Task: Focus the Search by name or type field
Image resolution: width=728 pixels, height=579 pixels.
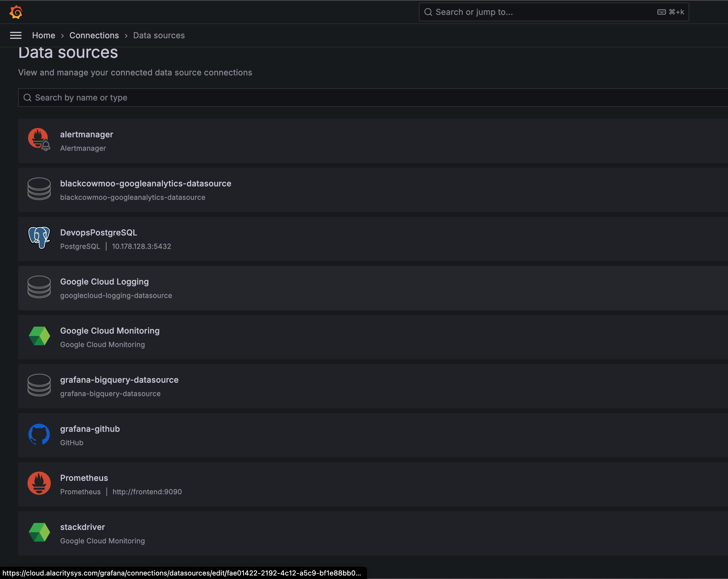Action: point(373,98)
